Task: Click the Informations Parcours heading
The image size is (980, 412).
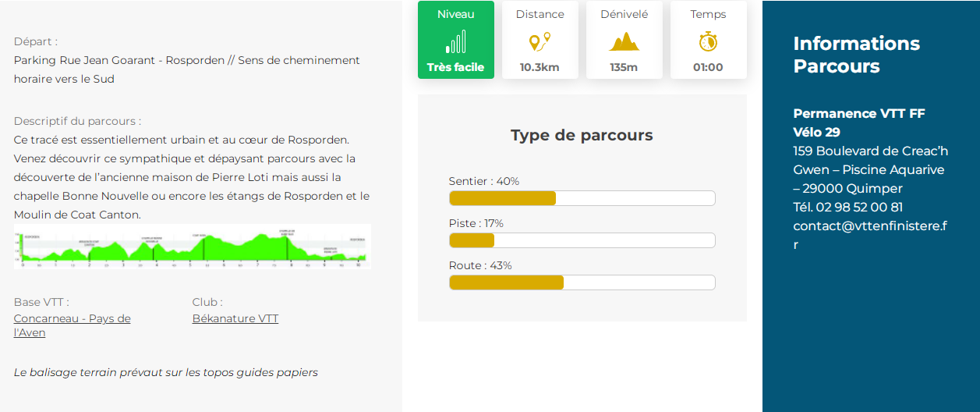Action: [856, 55]
